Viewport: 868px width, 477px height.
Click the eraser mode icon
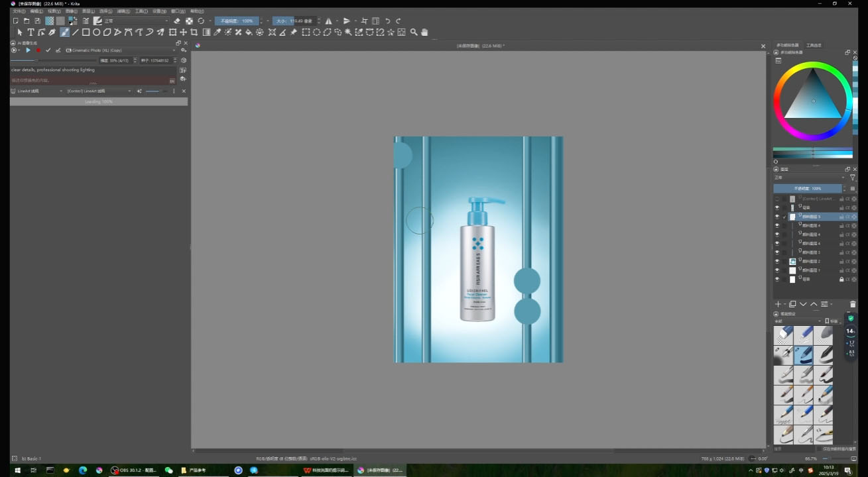click(176, 21)
